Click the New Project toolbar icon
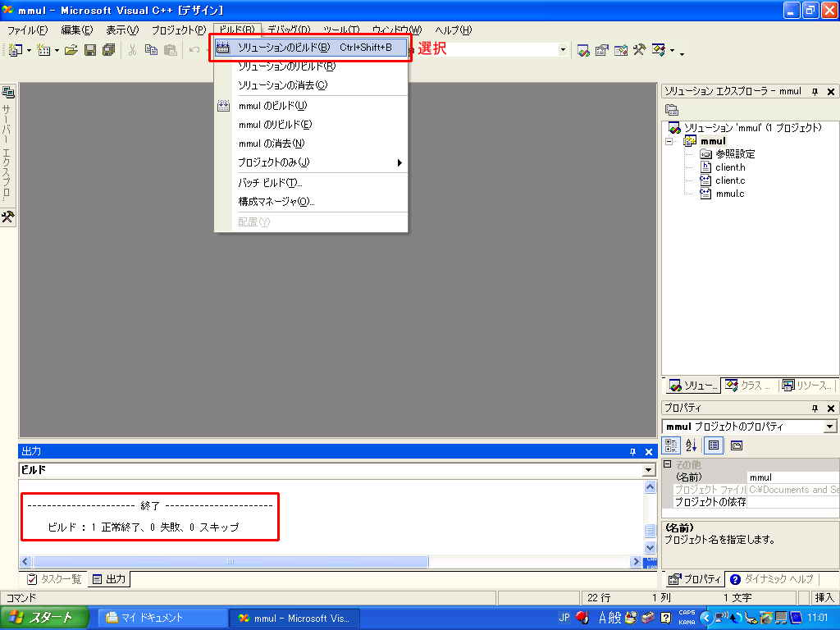The width and height of the screenshot is (840, 630). coord(15,50)
